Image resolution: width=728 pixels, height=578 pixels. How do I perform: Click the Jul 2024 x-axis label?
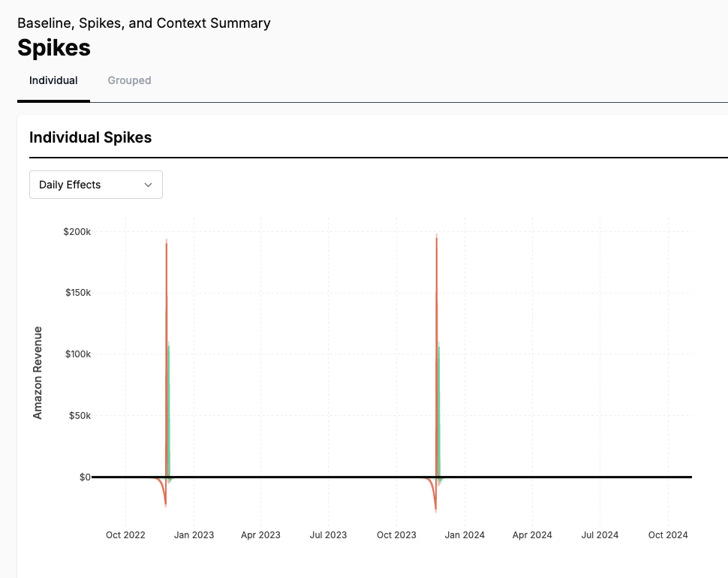[600, 534]
